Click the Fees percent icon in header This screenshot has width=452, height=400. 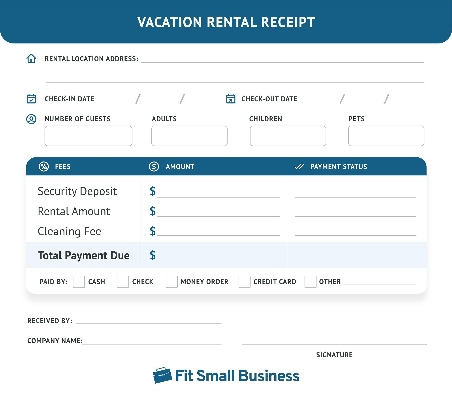[x=44, y=166]
